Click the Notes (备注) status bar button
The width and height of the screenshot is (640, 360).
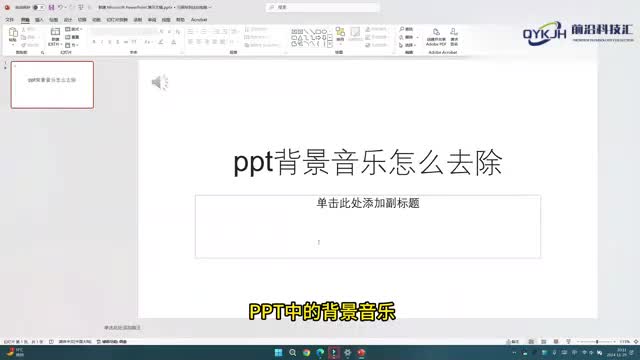[513, 342]
